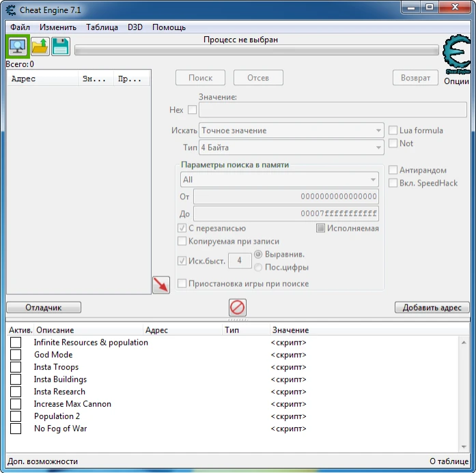Minimize the Cheat Engine window
Screen dimensions: 476x473
coord(411,8)
